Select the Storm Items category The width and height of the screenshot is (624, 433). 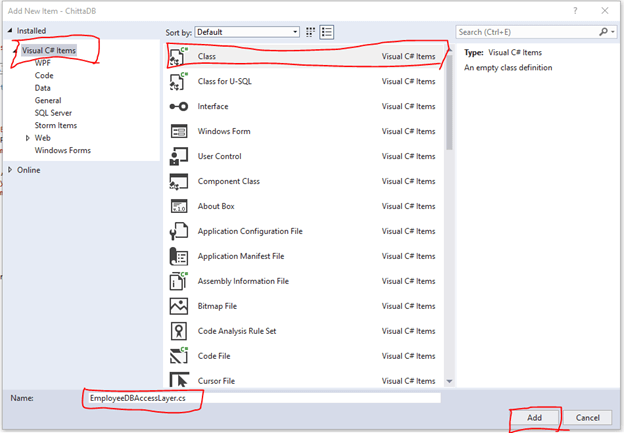tap(56, 125)
